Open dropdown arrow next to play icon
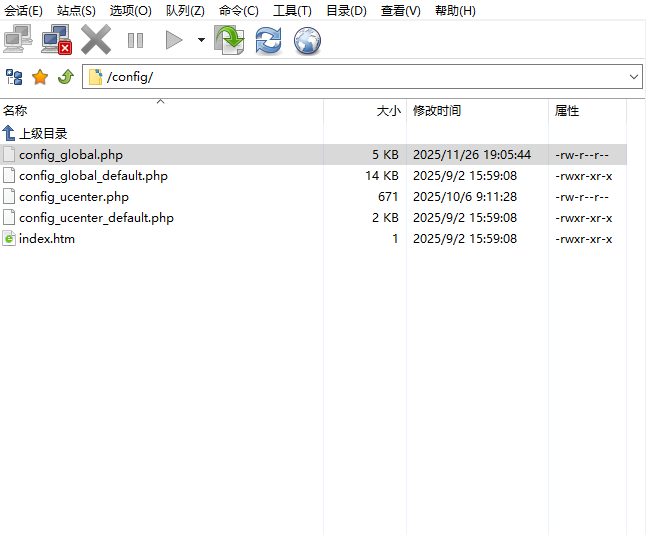 click(x=201, y=40)
